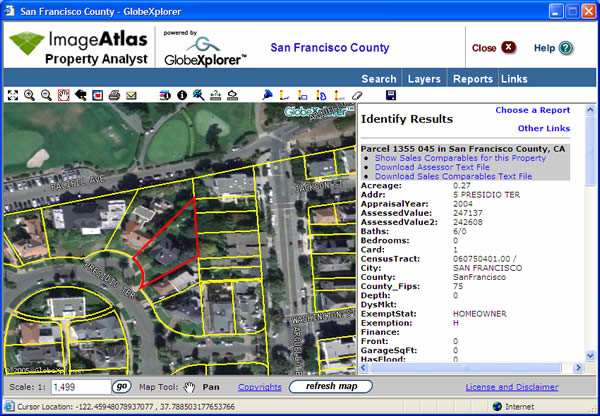Click the AssessedValue 247137 value
The height and width of the screenshot is (416, 600).
coord(468,213)
